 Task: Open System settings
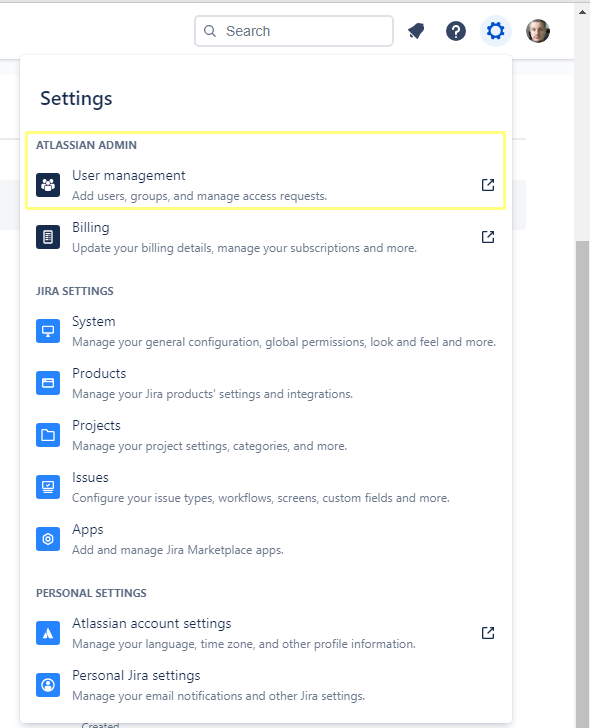pos(266,331)
